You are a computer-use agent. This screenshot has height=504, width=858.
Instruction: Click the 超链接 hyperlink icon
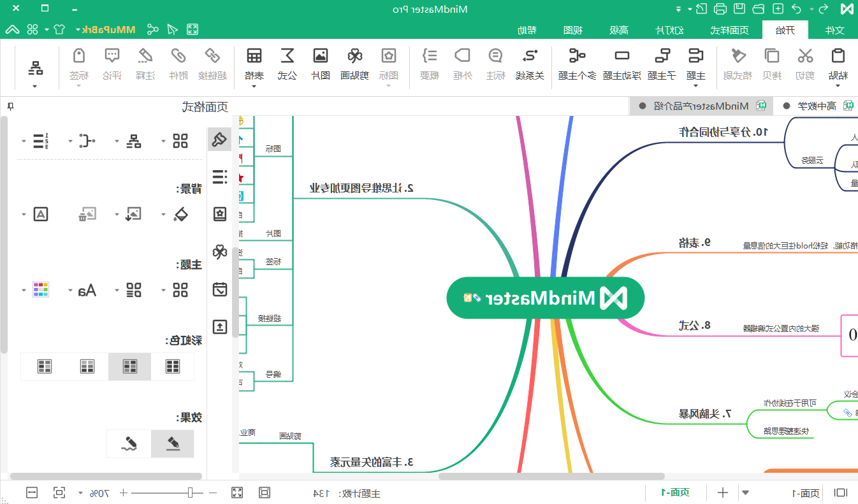[211, 56]
